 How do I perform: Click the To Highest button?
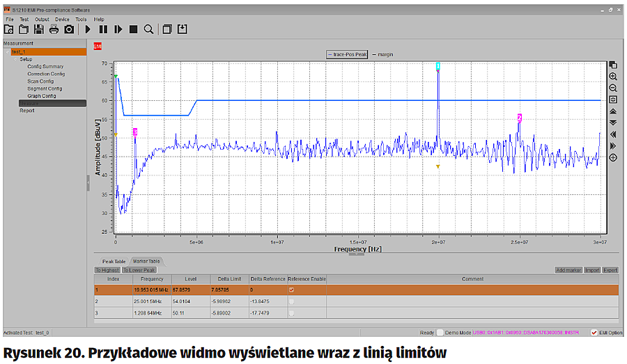pyautogui.click(x=107, y=270)
